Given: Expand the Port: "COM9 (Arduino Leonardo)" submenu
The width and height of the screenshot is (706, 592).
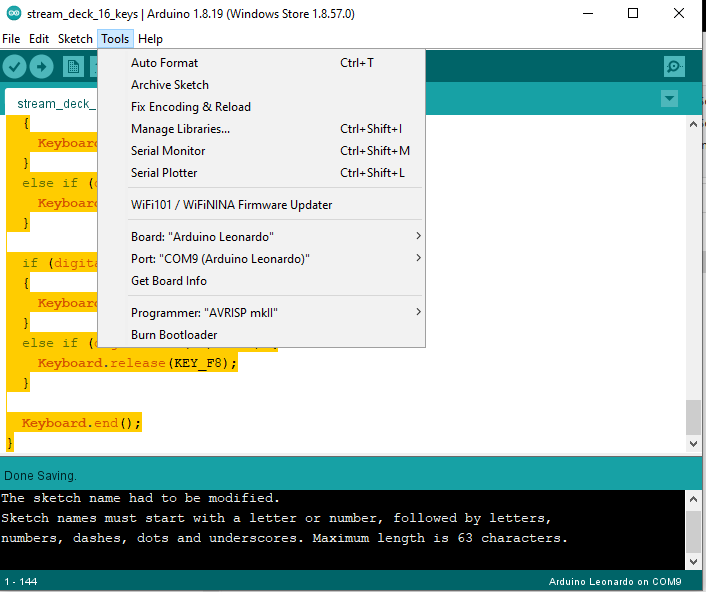Looking at the screenshot, I should (x=275, y=259).
